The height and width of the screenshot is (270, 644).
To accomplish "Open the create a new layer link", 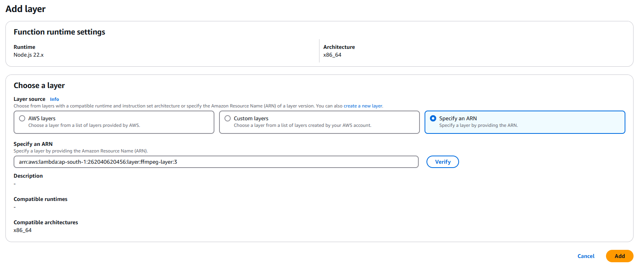I will click(363, 106).
